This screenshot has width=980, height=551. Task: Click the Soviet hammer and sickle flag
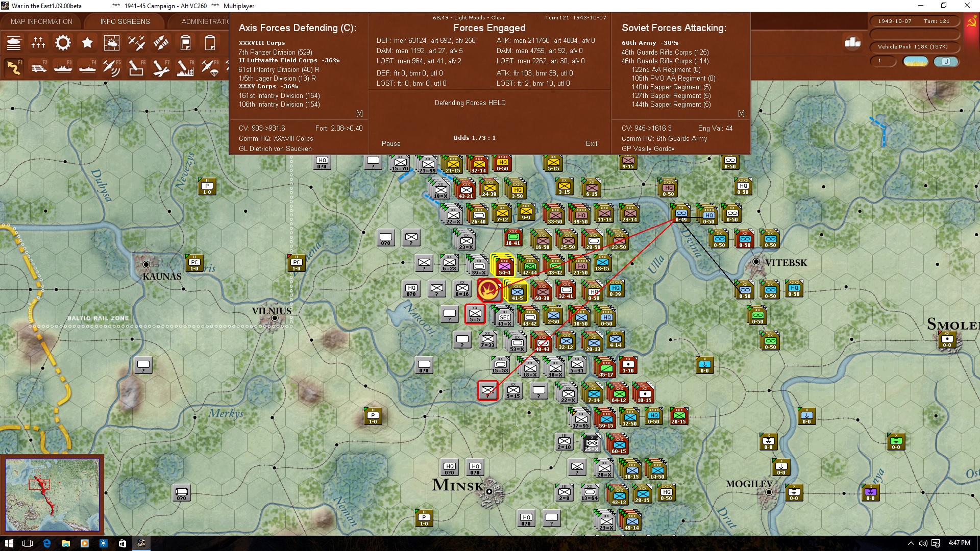click(x=971, y=22)
